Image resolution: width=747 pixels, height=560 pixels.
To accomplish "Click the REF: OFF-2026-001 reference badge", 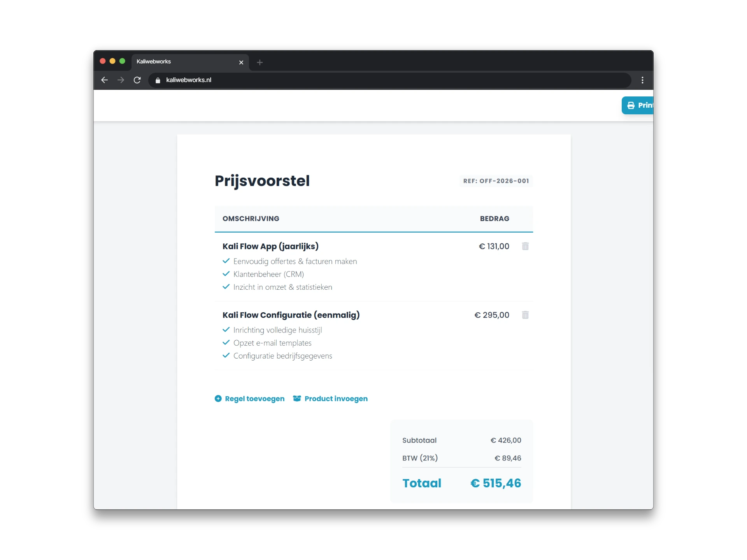I will 496,181.
